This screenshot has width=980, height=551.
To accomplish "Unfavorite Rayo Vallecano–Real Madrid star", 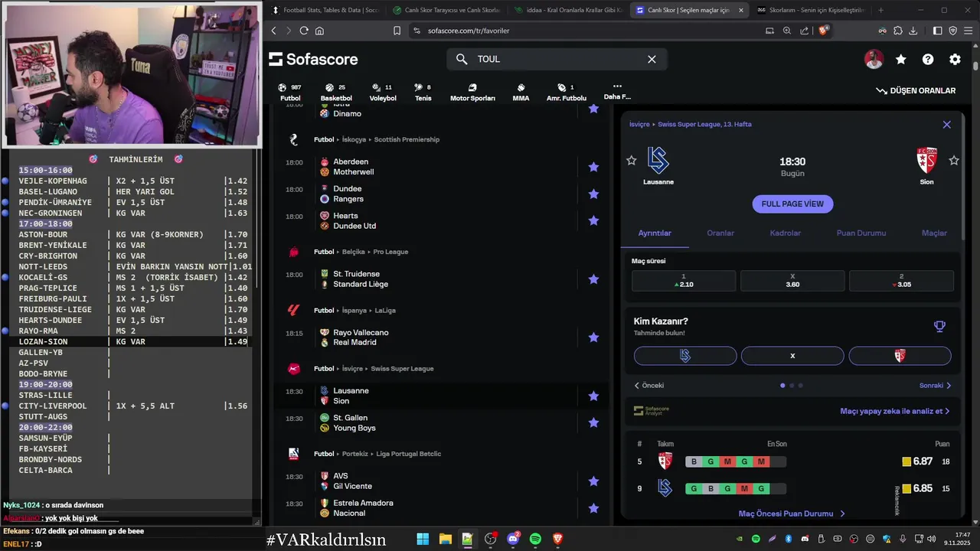I will point(593,337).
